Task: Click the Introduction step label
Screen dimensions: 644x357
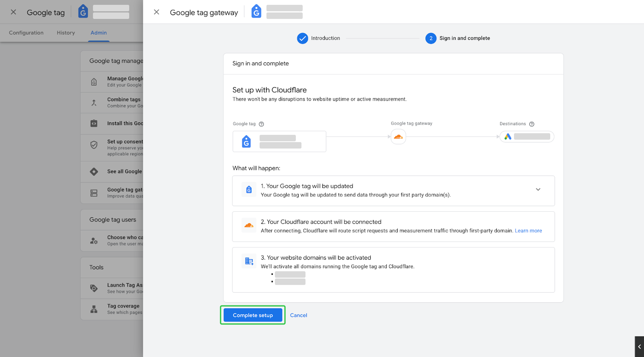Action: pos(326,38)
